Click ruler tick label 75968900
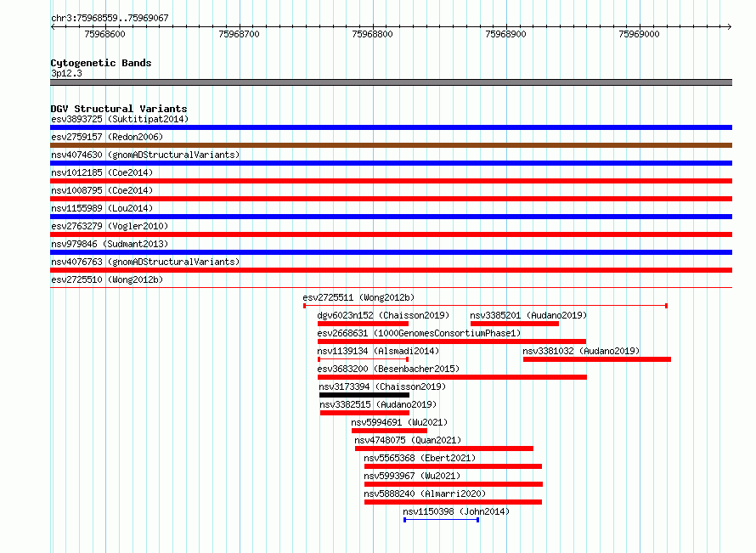Screen dimensions: 756x553 (x=505, y=34)
